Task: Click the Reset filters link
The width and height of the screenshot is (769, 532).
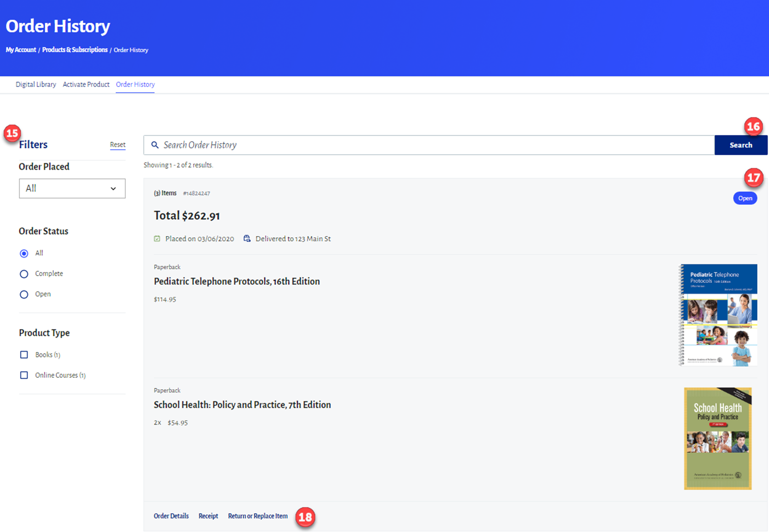Action: (118, 145)
